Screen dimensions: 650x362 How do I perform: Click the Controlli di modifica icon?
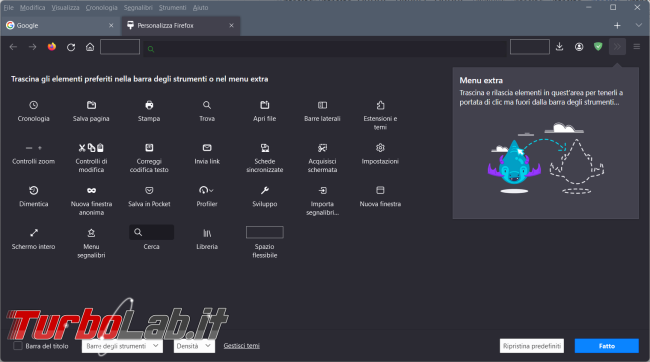[x=91, y=148]
